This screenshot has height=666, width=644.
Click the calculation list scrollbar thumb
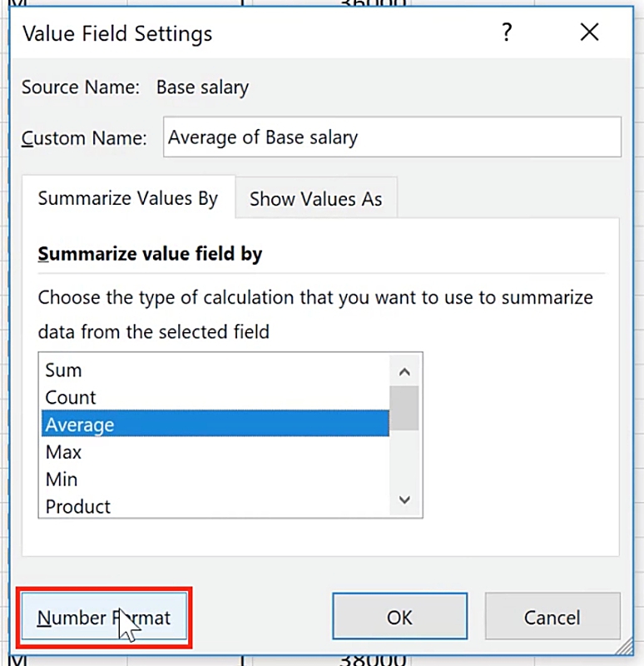click(x=405, y=407)
